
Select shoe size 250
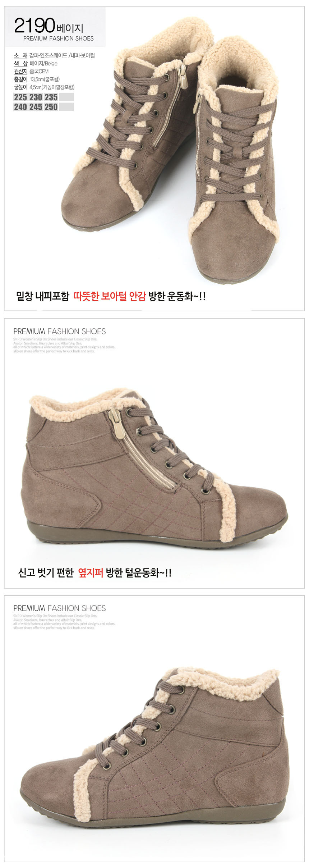coord(51,107)
